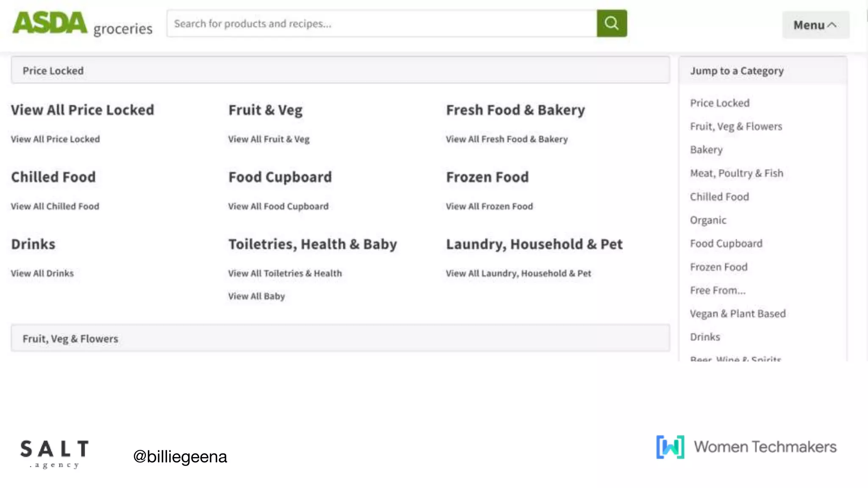The image size is (868, 488).
Task: Jump to Vegan & Plant Based category
Action: pos(737,314)
